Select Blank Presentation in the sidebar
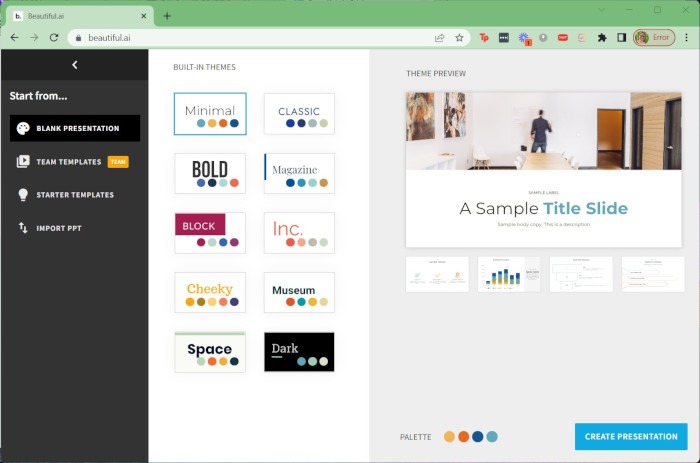700x463 pixels. coord(75,128)
